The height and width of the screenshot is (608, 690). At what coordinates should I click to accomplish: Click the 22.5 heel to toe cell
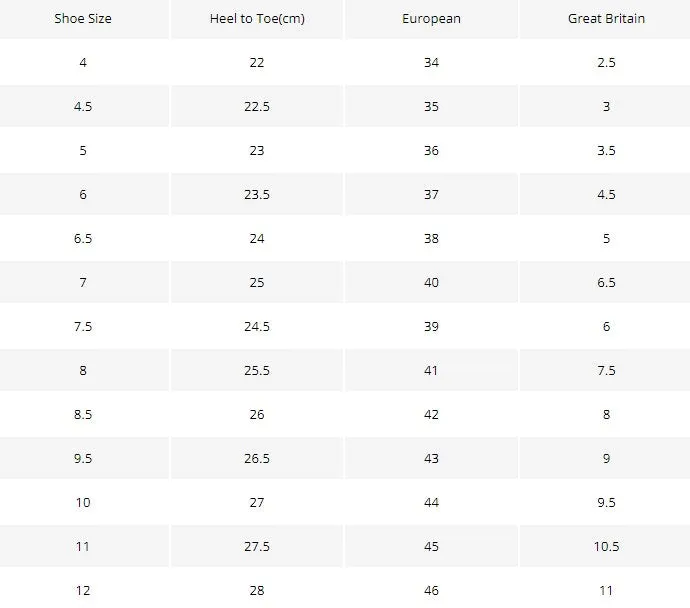point(257,106)
